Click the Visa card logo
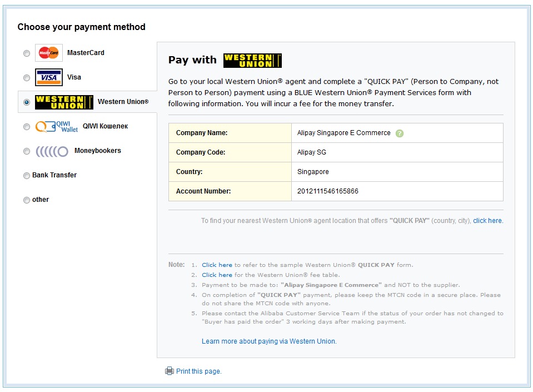 tap(49, 77)
